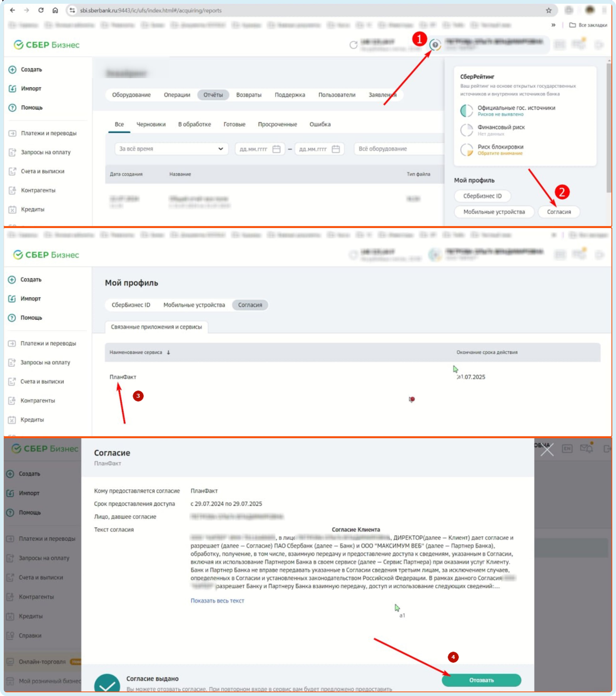
Task: Open the browser home page icon
Action: (x=55, y=10)
